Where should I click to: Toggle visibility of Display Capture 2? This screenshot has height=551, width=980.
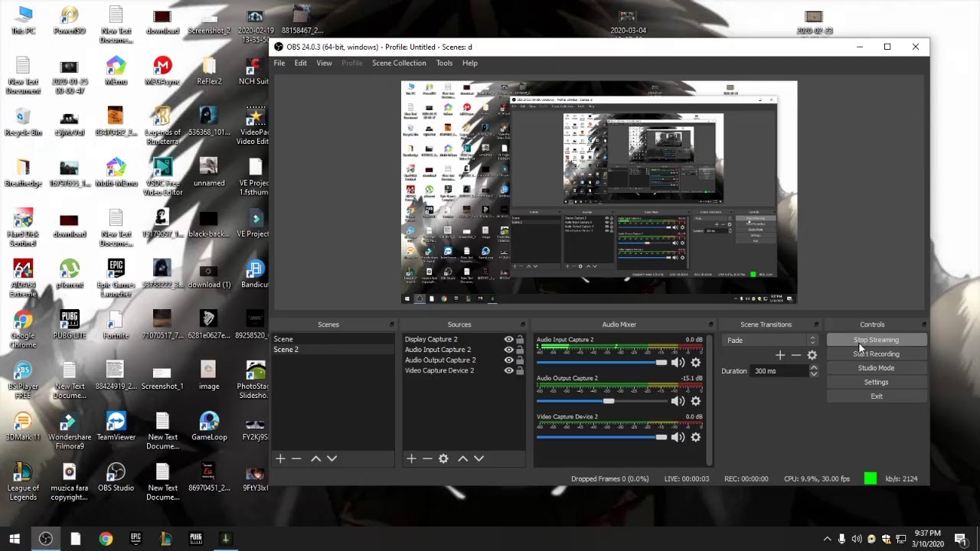click(508, 340)
